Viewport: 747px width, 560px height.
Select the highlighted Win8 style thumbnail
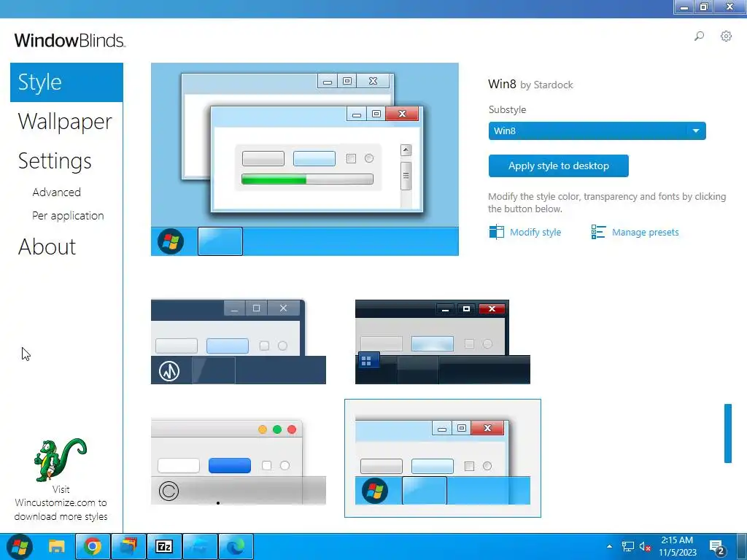pyautogui.click(x=443, y=458)
